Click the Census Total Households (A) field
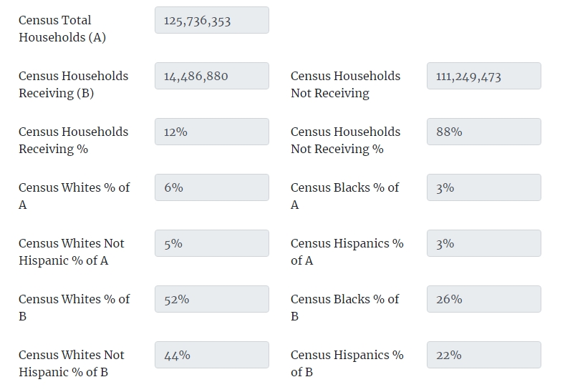 pyautogui.click(x=211, y=20)
